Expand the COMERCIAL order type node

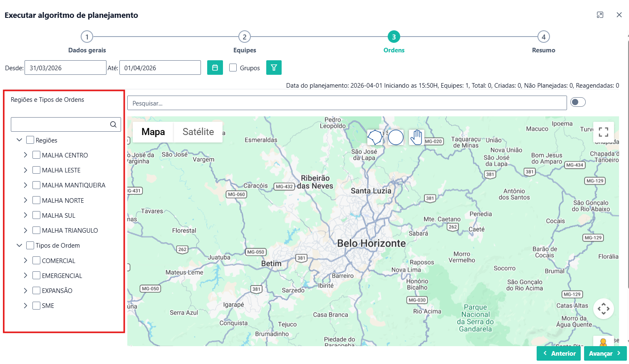[25, 261]
